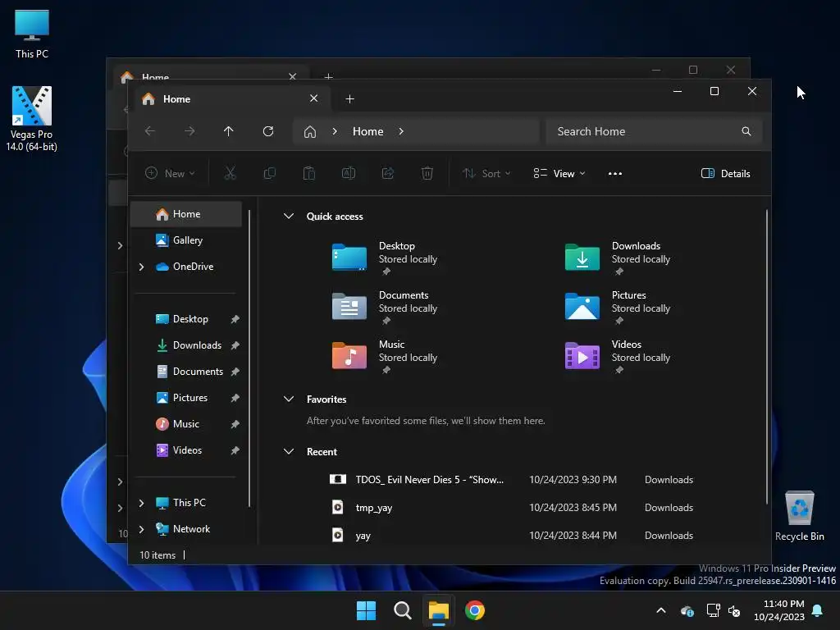Image resolution: width=840 pixels, height=630 pixels.
Task: Show hidden system tray icons
Action: (661, 610)
